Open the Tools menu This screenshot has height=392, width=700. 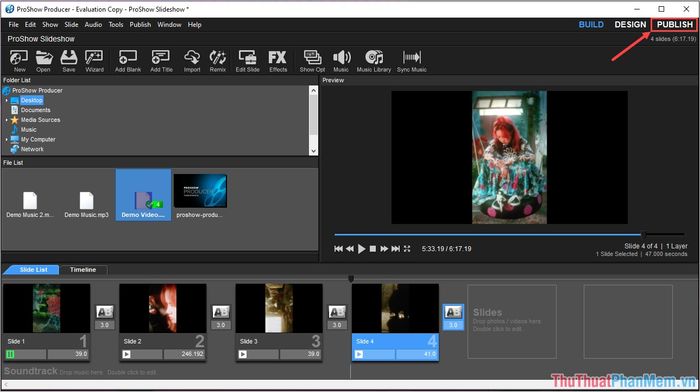[116, 25]
